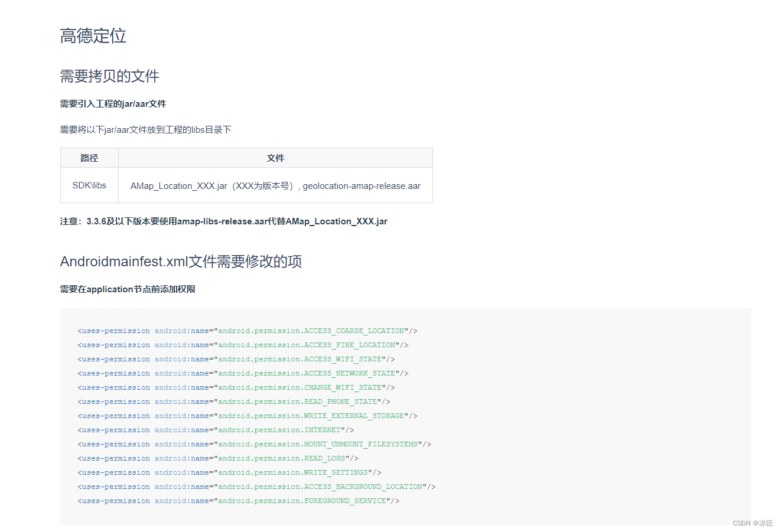Click the ACCESS_WIFI_STATE permission line

[x=236, y=359]
